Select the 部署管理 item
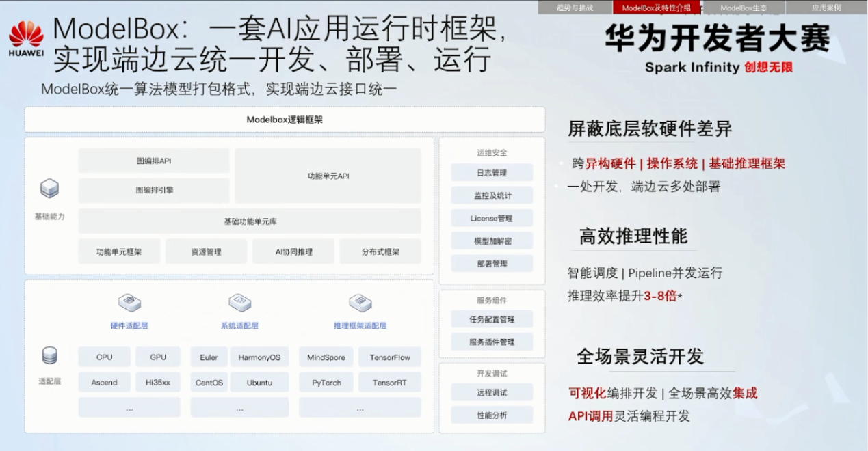Viewport: 868px width, 451px height. [x=492, y=264]
